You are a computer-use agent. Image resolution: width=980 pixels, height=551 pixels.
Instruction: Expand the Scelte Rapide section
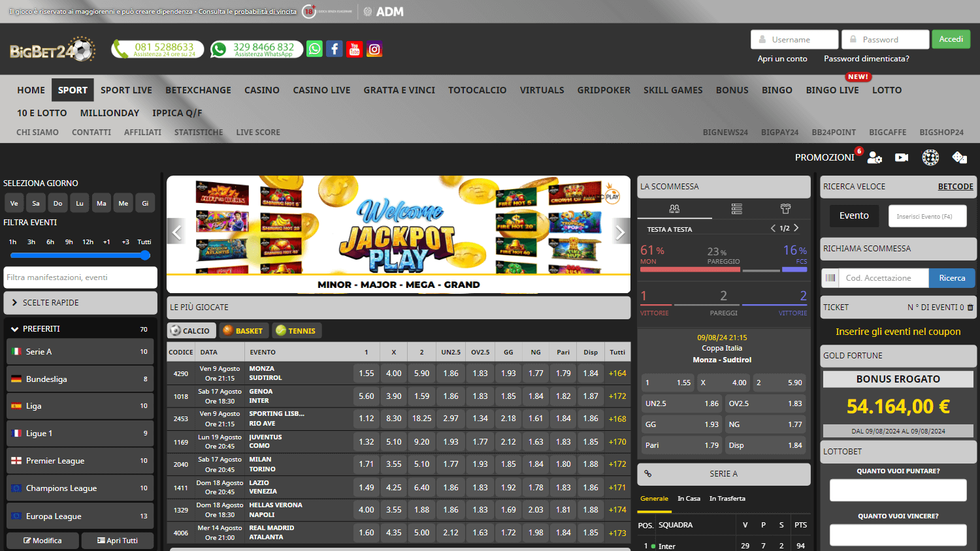pos(80,303)
